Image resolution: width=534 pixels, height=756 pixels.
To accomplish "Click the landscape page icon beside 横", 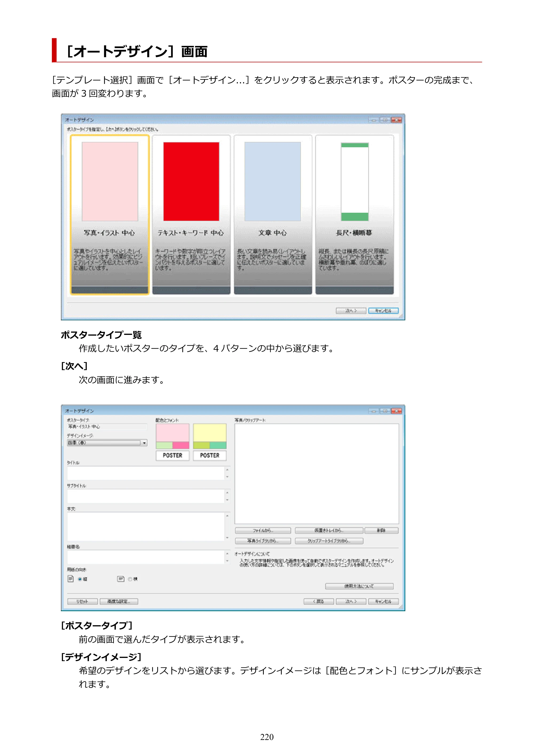I will (121, 579).
